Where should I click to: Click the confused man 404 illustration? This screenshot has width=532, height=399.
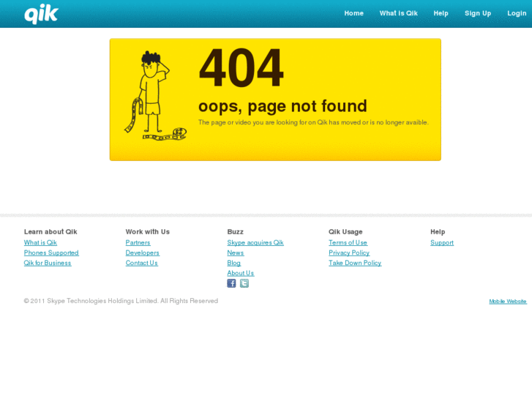pos(155,95)
